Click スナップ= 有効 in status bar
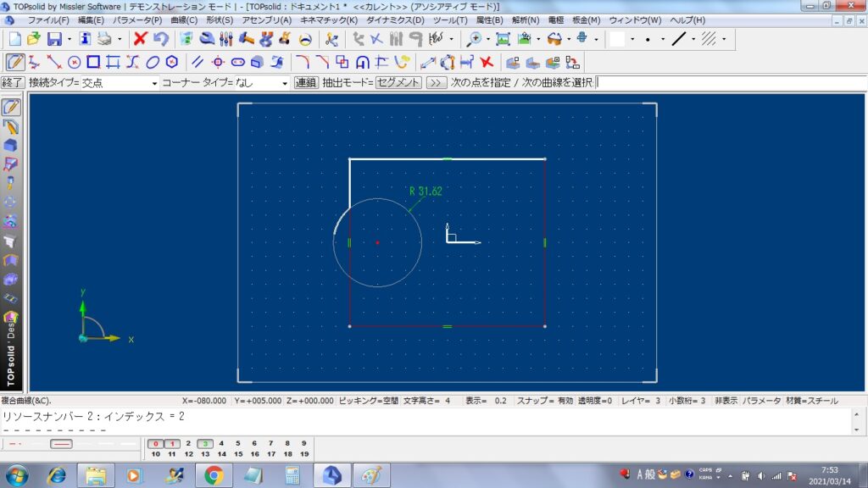Viewport: 868px width, 488px height. pos(545,401)
